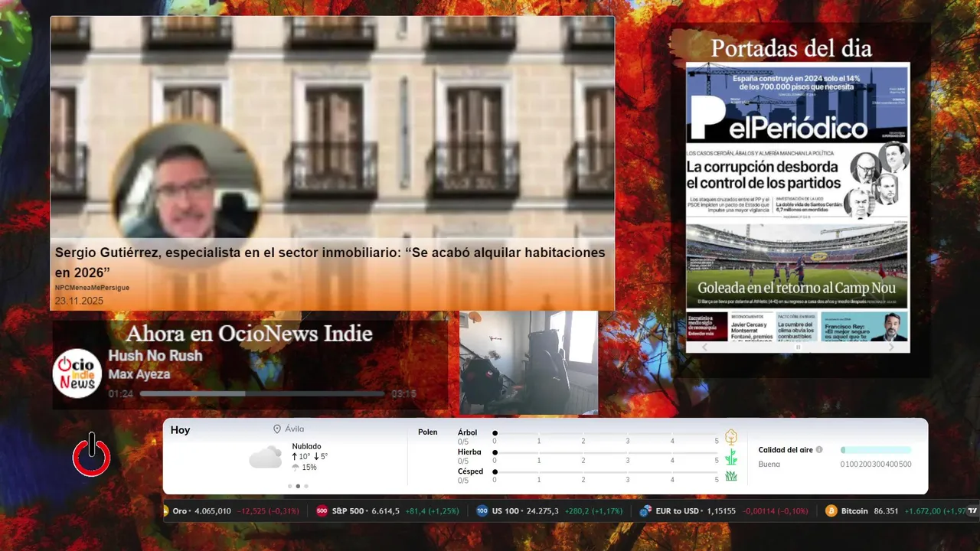980x551 pixels.
Task: Click the Oro price '4.065,010'
Action: point(212,511)
